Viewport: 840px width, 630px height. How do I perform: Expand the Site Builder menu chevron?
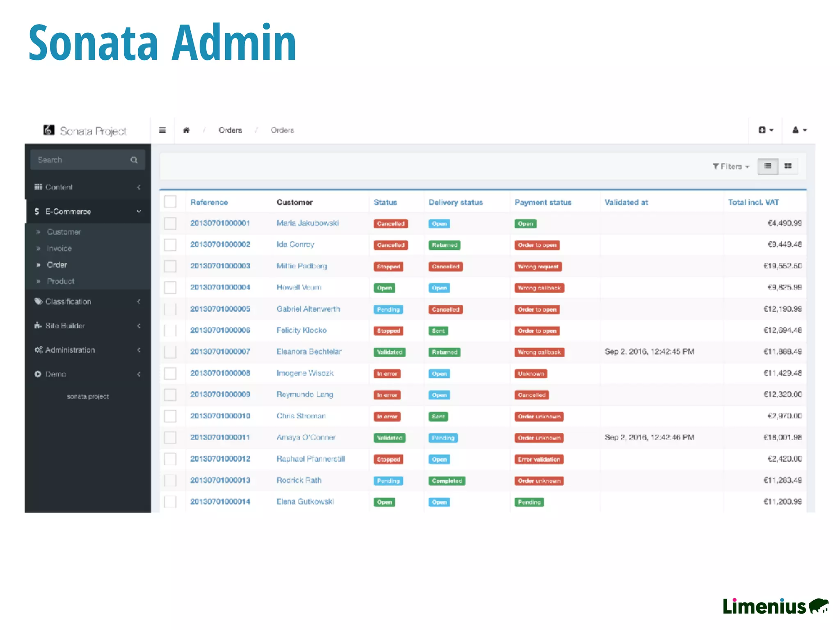pyautogui.click(x=139, y=326)
